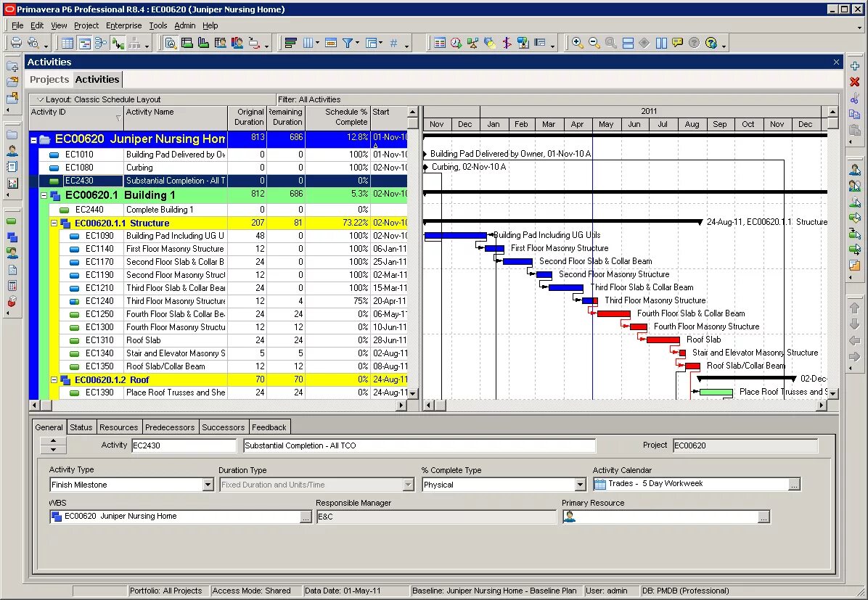Switch to the Resources details tab
This screenshot has height=600, width=868.
click(118, 427)
